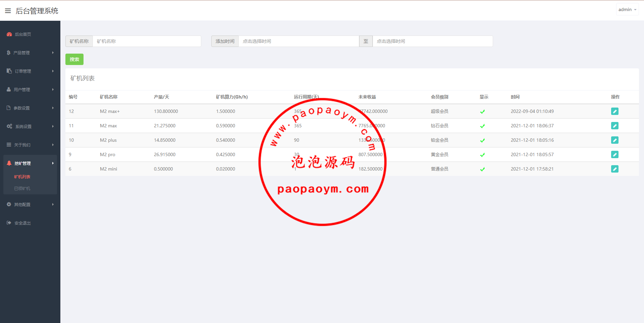Open the end time picker field
644x323 pixels.
tap(433, 41)
